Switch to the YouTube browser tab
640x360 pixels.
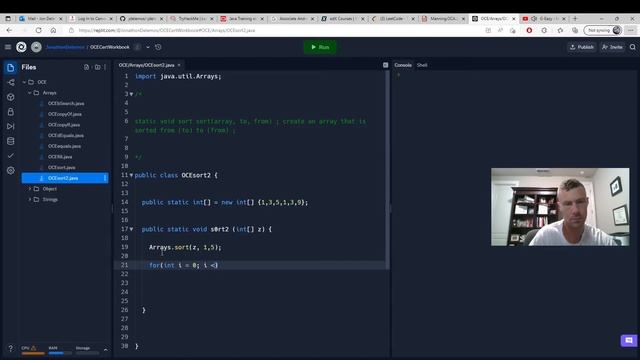(x=543, y=19)
